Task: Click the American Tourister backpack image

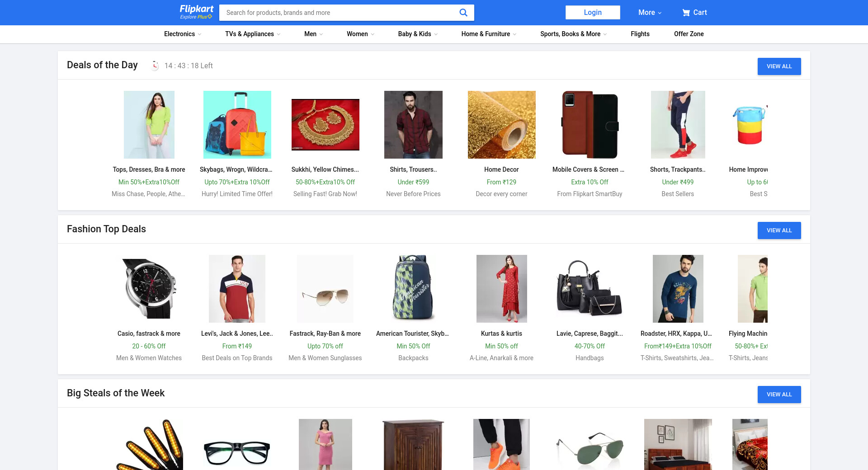Action: (x=413, y=289)
